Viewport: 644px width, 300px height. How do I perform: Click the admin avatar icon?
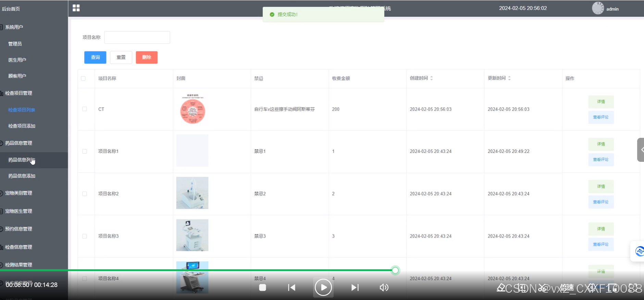click(598, 8)
